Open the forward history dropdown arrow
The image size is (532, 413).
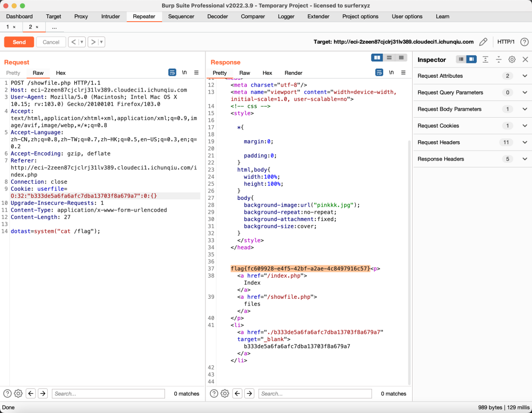click(x=101, y=42)
